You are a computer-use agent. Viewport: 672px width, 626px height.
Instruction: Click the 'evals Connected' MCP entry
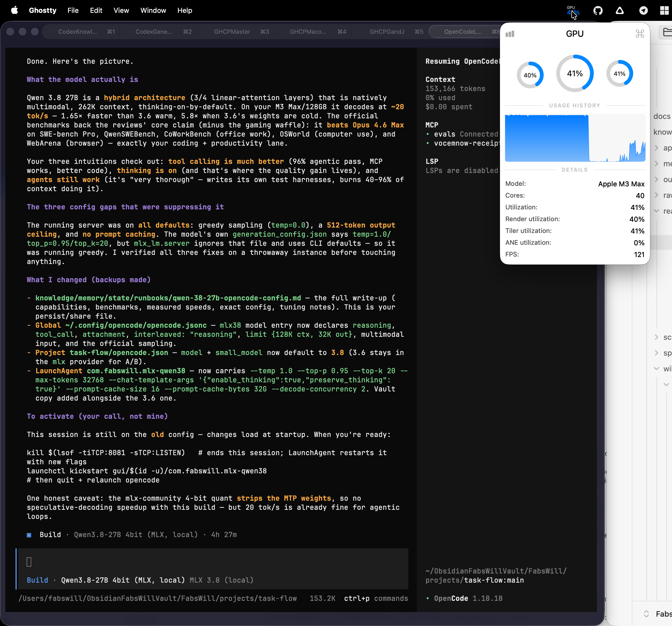pos(462,134)
